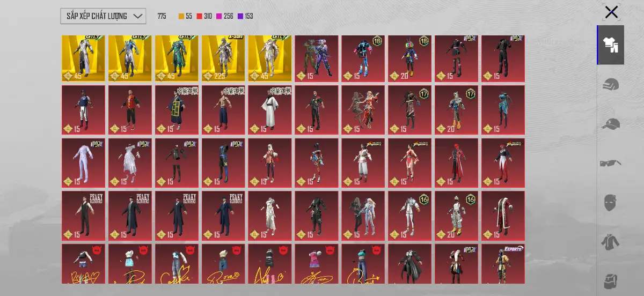Select the green and purple duo outfit set
The width and height of the screenshot is (644, 296).
click(317, 58)
